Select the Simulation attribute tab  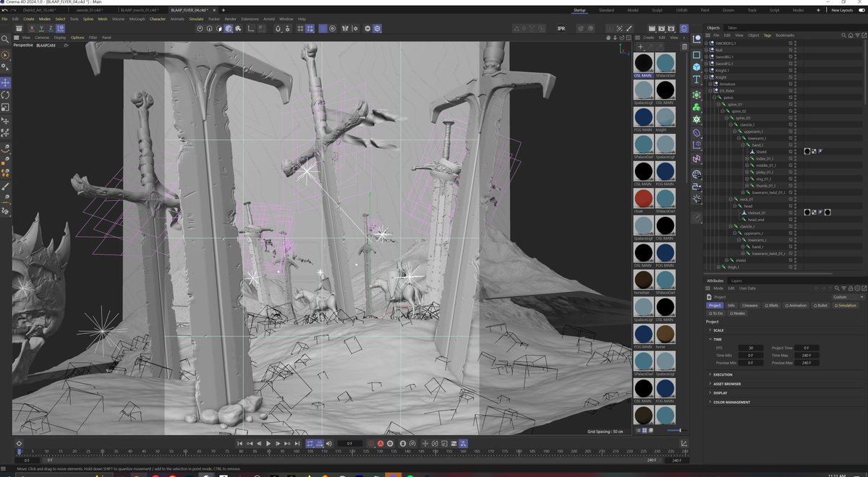846,305
